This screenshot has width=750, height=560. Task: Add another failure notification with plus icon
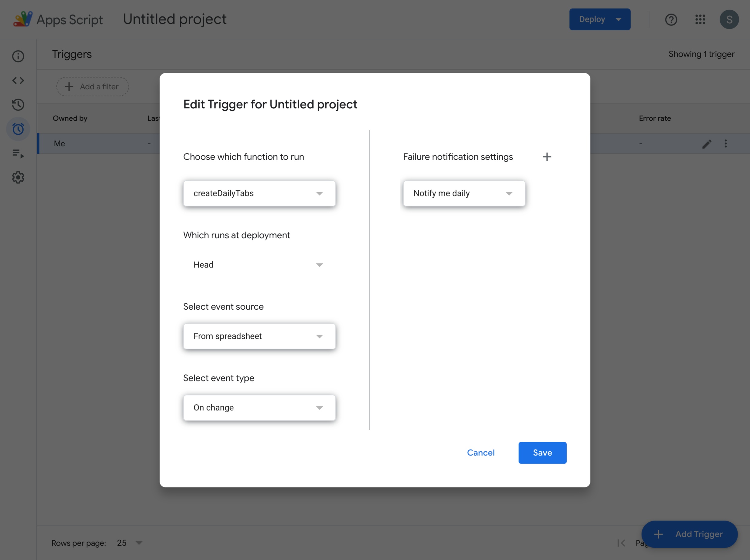[x=546, y=157]
